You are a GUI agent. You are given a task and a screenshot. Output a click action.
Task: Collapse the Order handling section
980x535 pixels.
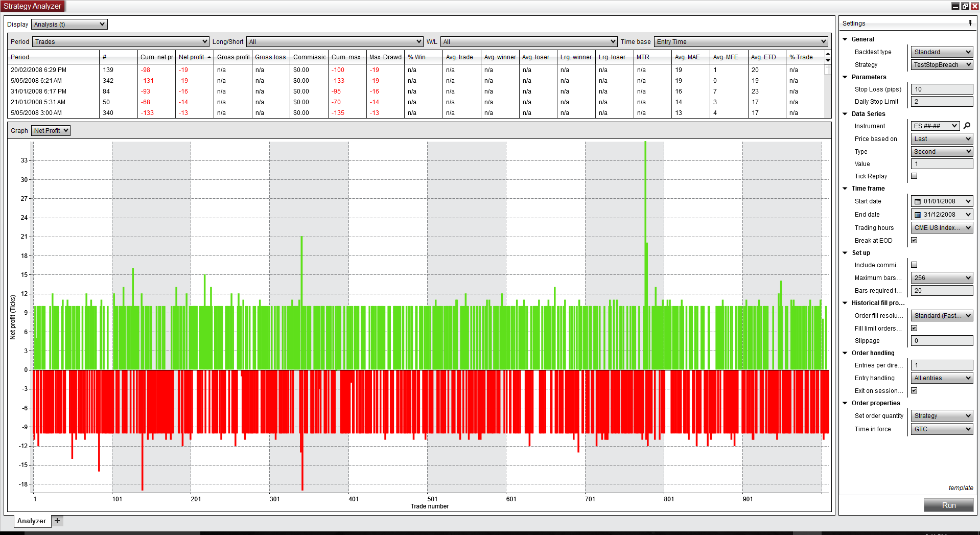pos(845,353)
